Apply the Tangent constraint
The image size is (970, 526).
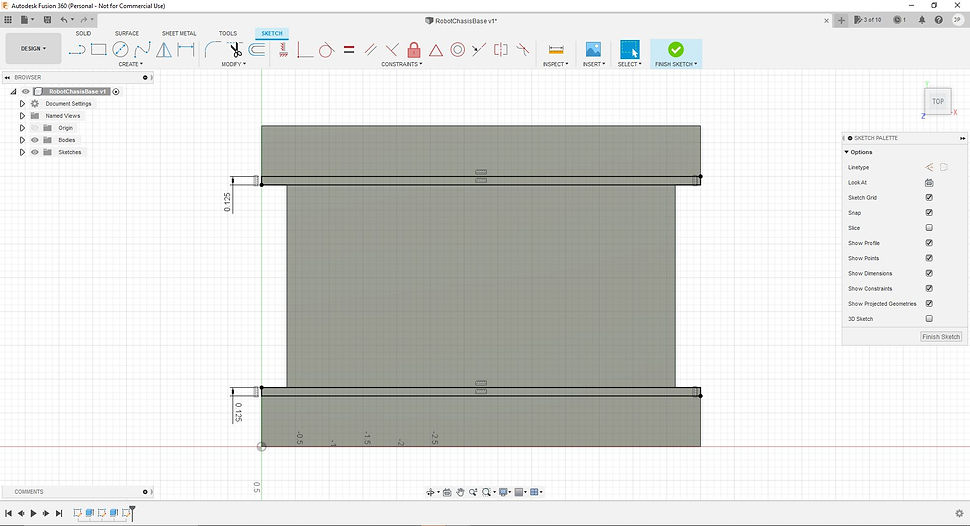(326, 50)
